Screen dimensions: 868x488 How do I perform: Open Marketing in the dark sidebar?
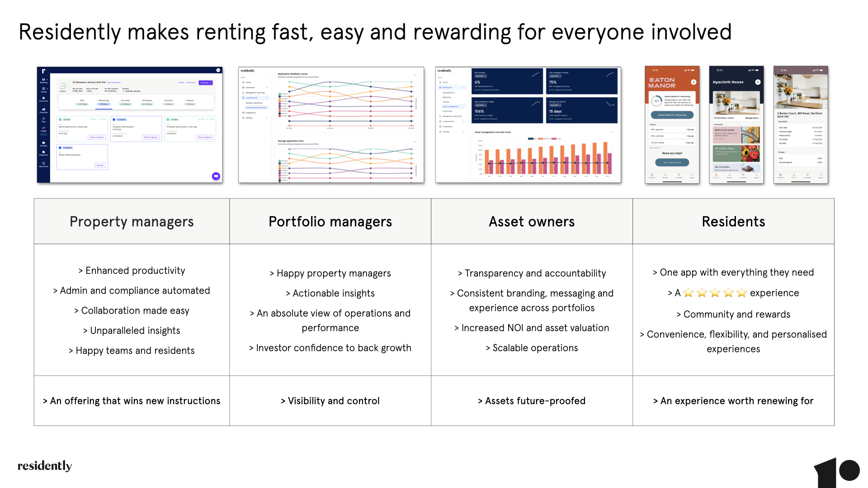(x=43, y=80)
